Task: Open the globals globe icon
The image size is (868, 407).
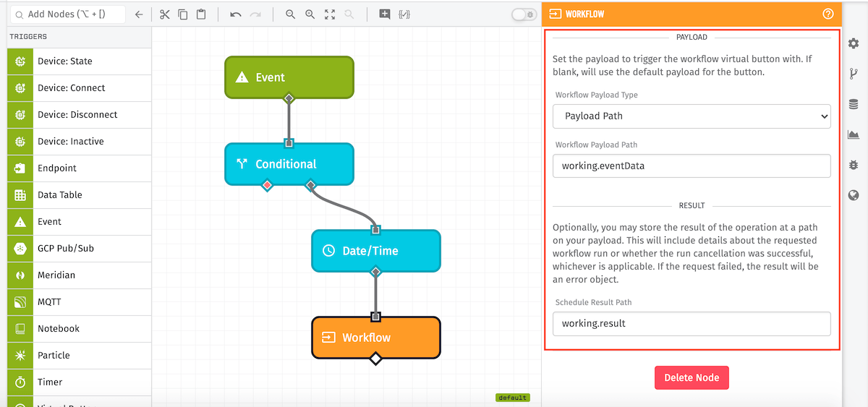Action: (x=854, y=195)
